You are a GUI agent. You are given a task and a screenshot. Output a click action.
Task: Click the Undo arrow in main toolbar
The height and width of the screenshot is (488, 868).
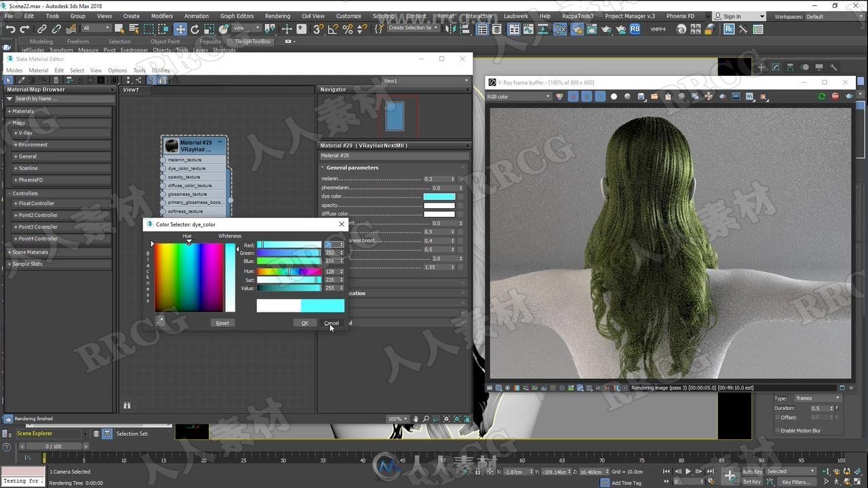pyautogui.click(x=10, y=29)
